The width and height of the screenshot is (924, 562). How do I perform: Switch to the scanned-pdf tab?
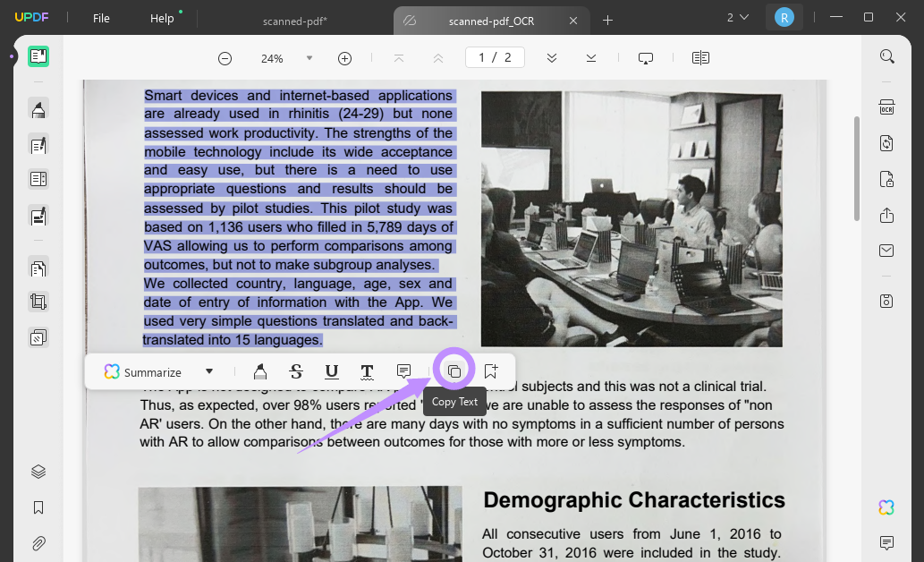click(295, 21)
